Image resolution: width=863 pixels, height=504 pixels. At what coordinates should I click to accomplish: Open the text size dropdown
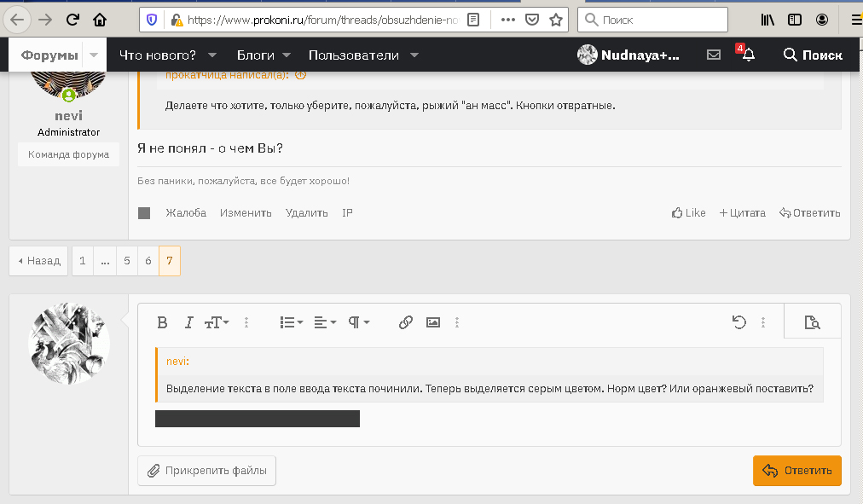coord(217,322)
